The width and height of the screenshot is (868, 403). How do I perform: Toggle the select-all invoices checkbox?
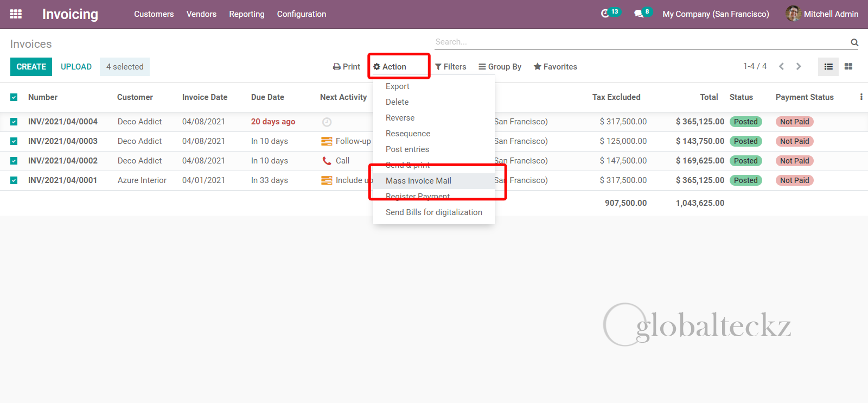(14, 97)
